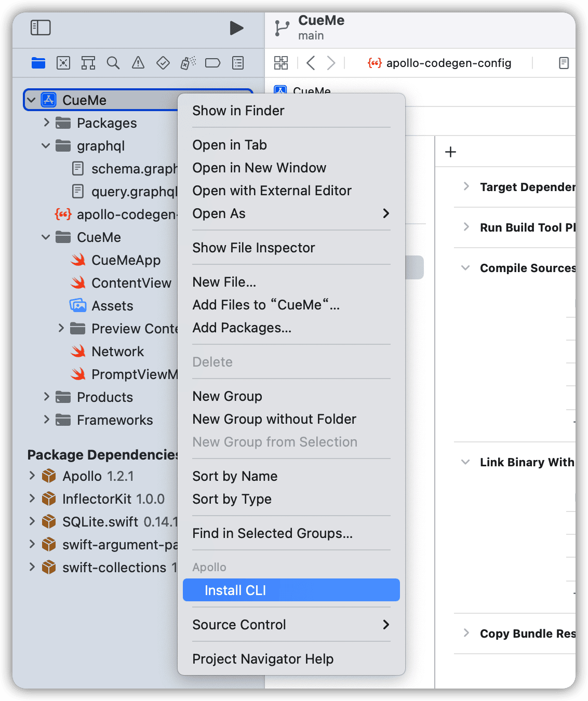This screenshot has width=588, height=701.
Task: Expand Run Build Tool Plug-ins phase
Action: click(x=466, y=227)
